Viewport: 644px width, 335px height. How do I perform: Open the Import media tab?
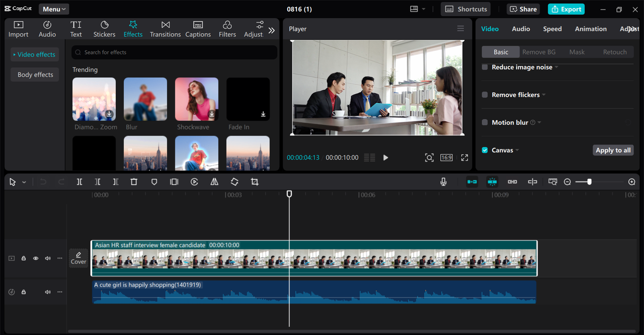tap(18, 29)
